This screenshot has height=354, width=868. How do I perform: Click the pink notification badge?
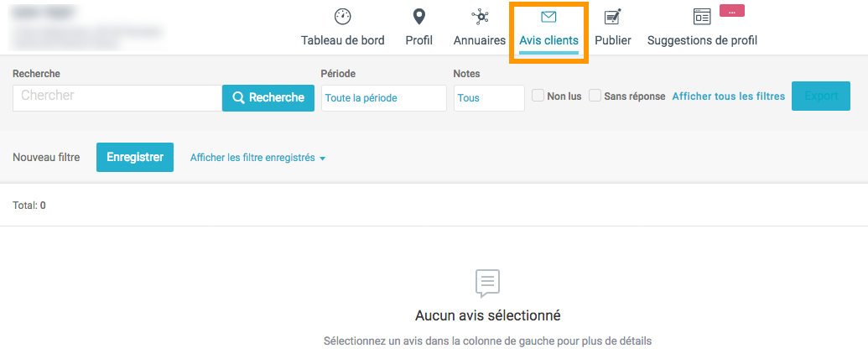(732, 11)
